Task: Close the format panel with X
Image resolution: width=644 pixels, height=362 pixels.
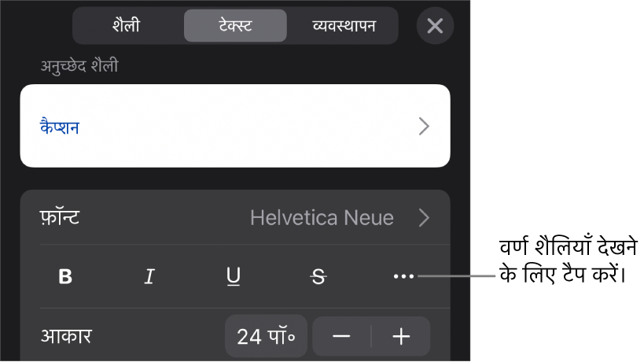Action: (x=435, y=26)
